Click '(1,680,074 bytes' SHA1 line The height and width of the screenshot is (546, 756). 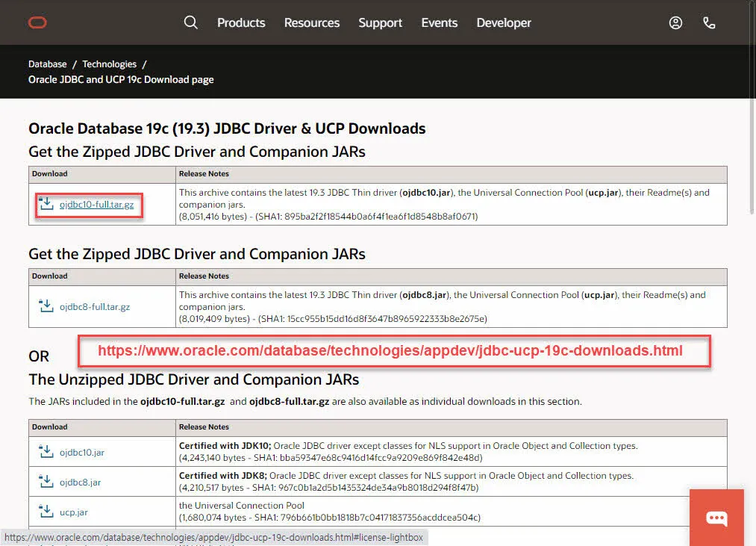[330, 518]
